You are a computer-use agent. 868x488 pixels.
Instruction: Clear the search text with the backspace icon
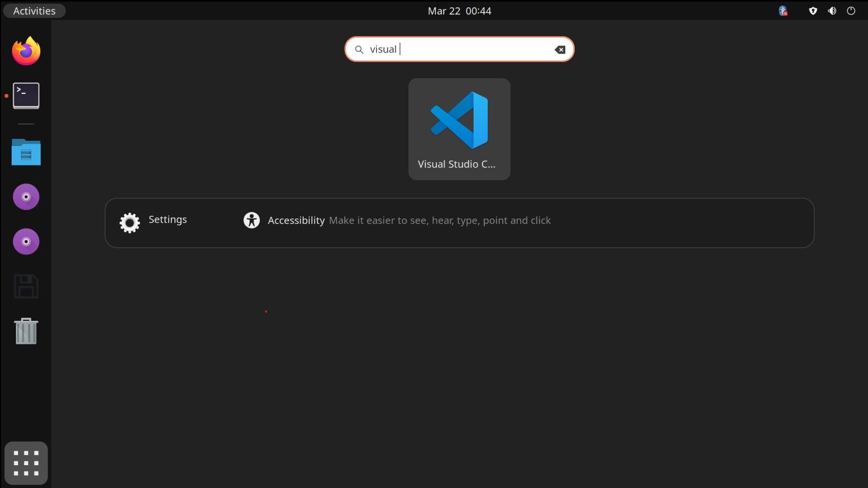click(559, 49)
